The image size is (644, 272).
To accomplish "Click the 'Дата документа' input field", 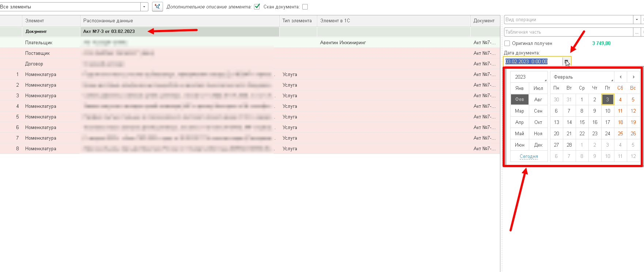I will [533, 61].
